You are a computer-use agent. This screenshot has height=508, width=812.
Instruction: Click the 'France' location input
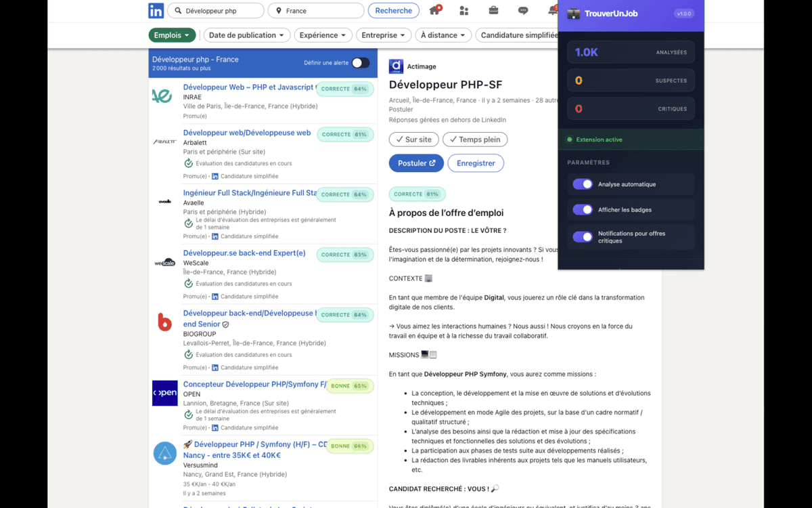(316, 11)
